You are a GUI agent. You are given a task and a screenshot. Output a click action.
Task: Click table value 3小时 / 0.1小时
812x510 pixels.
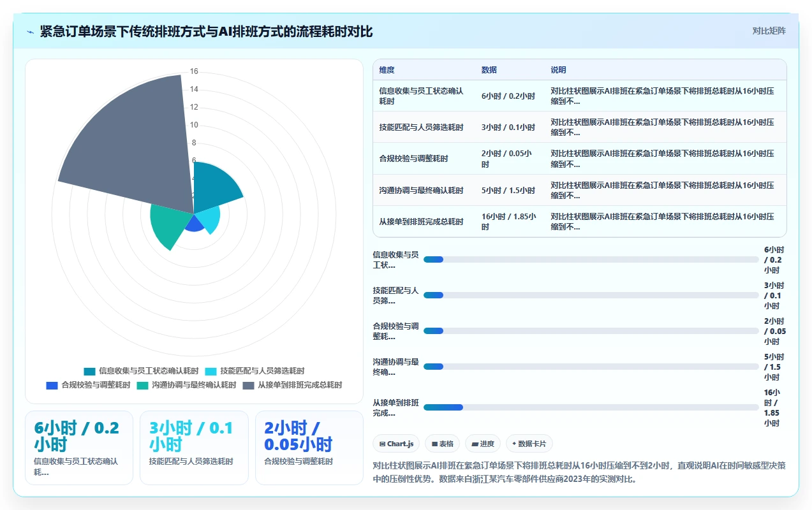(508, 127)
